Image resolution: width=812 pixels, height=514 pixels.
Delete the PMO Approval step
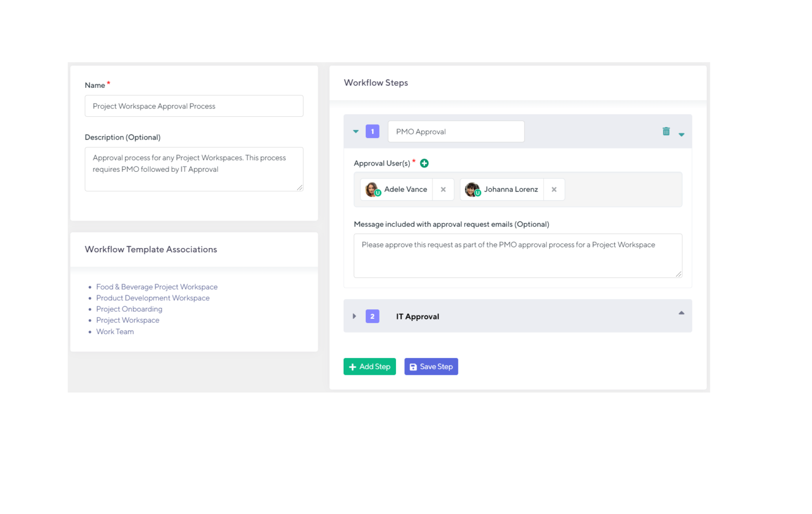(666, 131)
